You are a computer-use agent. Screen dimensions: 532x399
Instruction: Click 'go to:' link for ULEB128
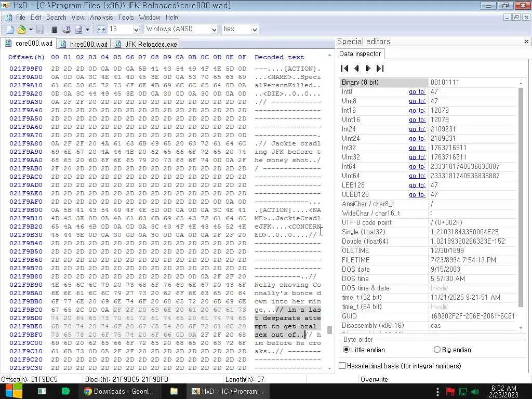coord(417,194)
